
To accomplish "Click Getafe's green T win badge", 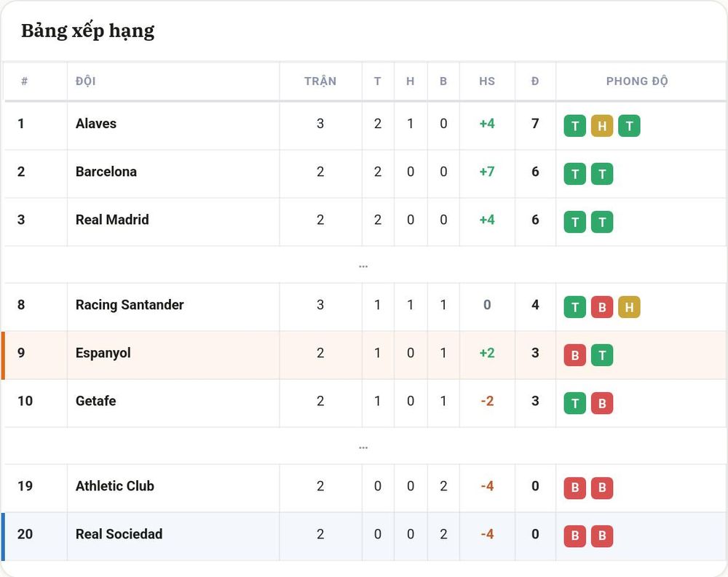I will tap(575, 403).
